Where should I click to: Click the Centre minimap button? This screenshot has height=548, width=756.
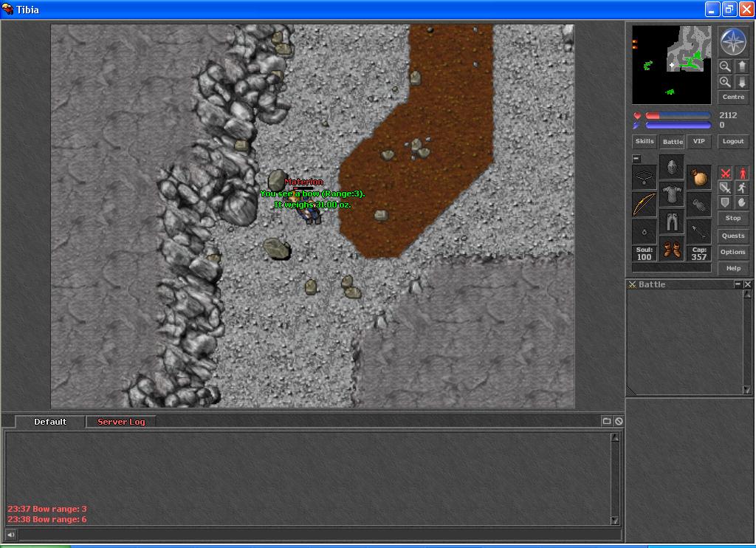[733, 97]
